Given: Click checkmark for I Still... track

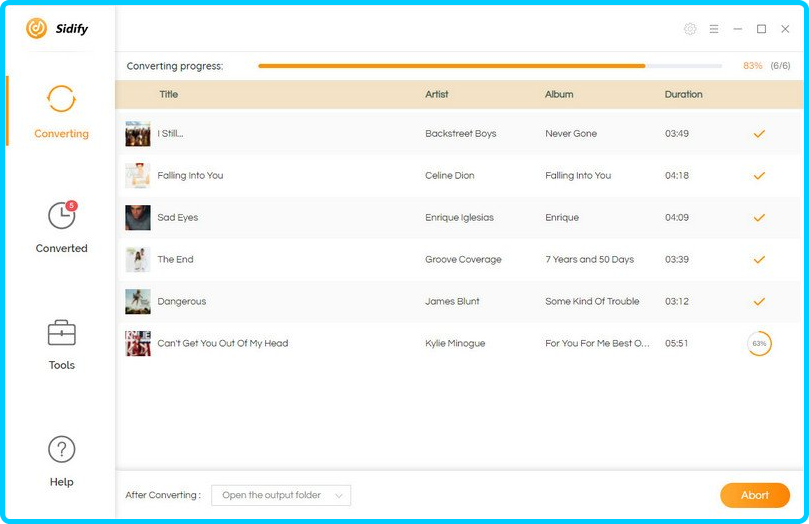Looking at the screenshot, I should (759, 134).
